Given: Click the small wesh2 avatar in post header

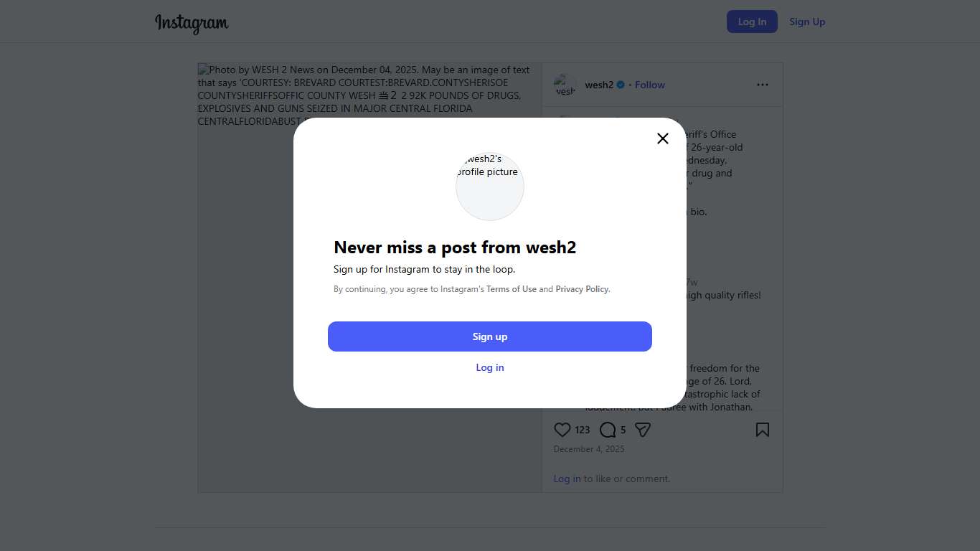Looking at the screenshot, I should pyautogui.click(x=565, y=85).
